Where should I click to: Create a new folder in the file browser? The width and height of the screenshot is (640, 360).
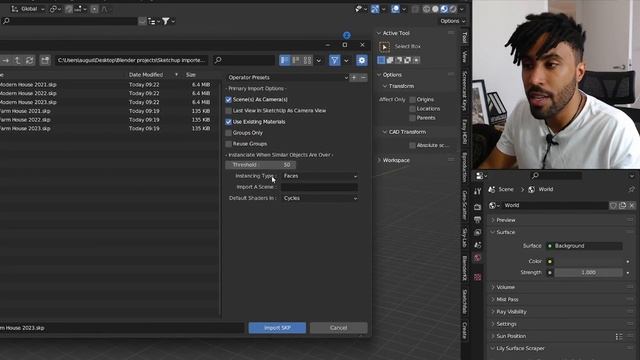click(x=45, y=60)
